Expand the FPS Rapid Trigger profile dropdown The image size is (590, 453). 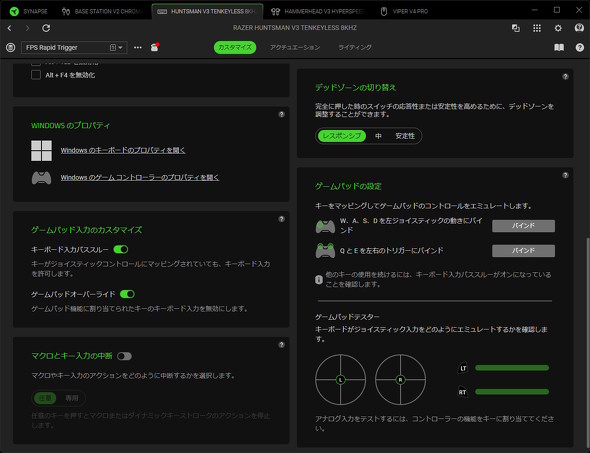74,47
